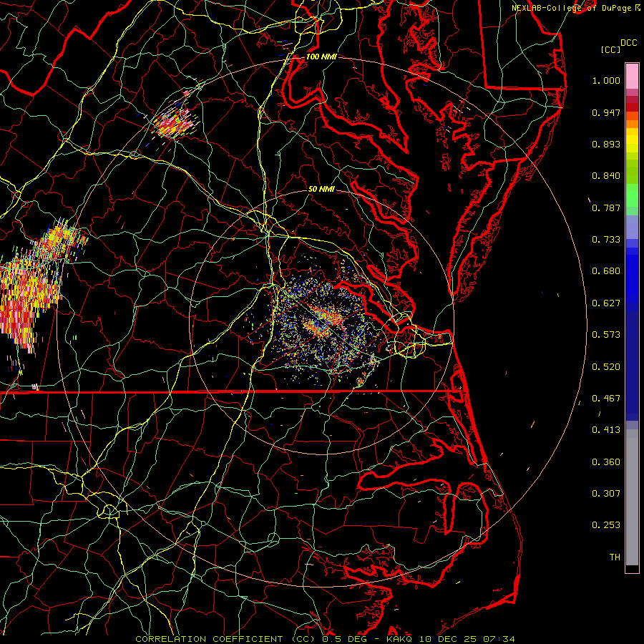This screenshot has height=644, width=644.
Task: Click the 0.840 value on the color scale
Action: (x=606, y=176)
